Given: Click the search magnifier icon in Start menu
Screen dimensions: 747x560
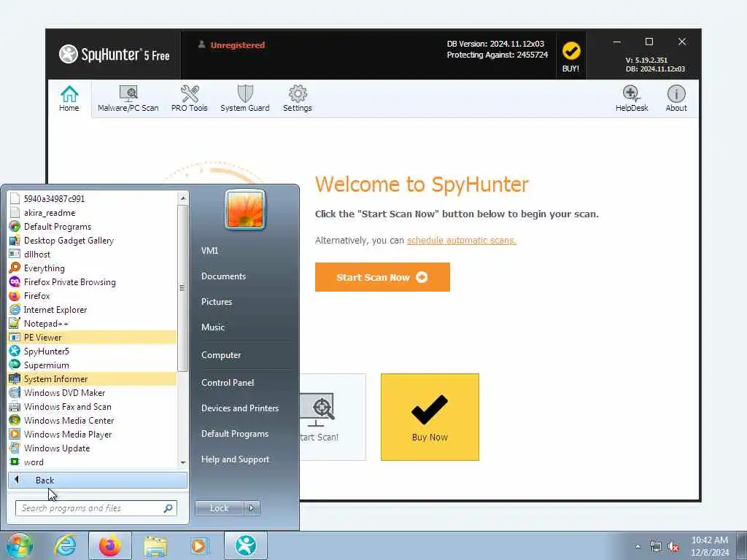Looking at the screenshot, I should point(169,508).
